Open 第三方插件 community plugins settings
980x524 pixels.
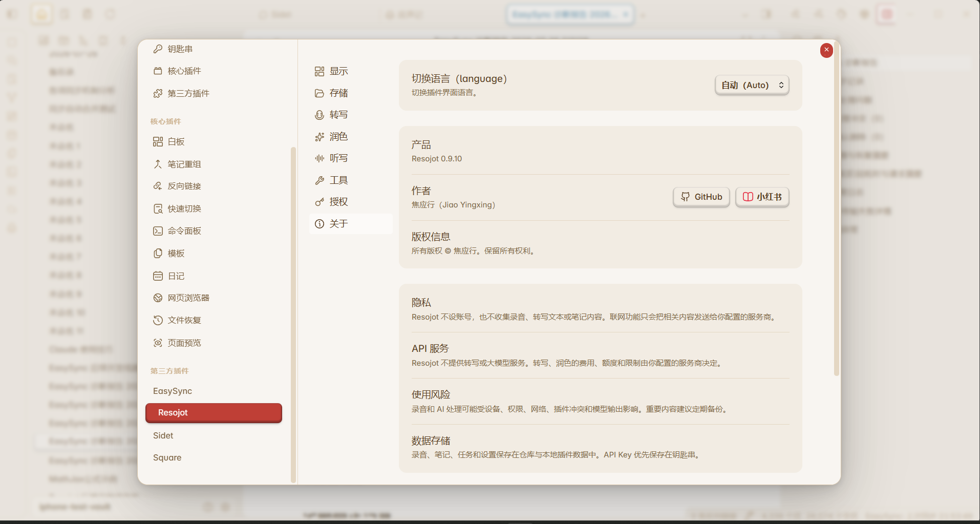click(214, 93)
